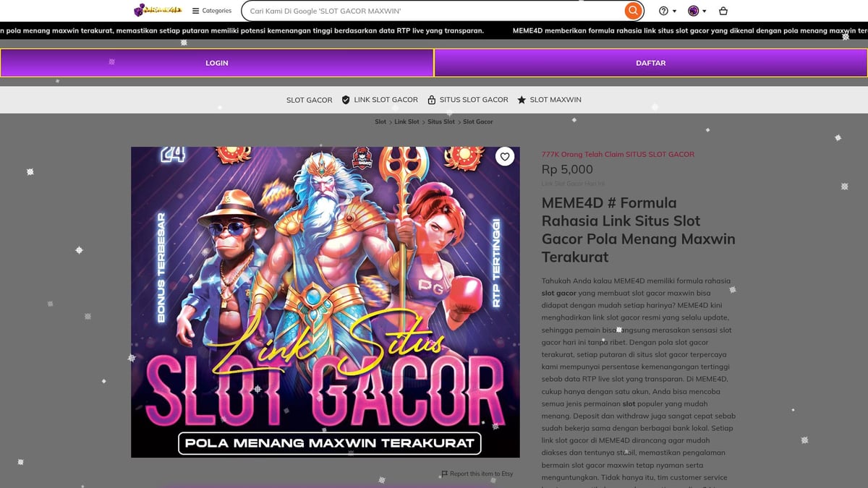This screenshot has height=488, width=868.
Task: Click the MEME4D logo in header
Action: [158, 11]
